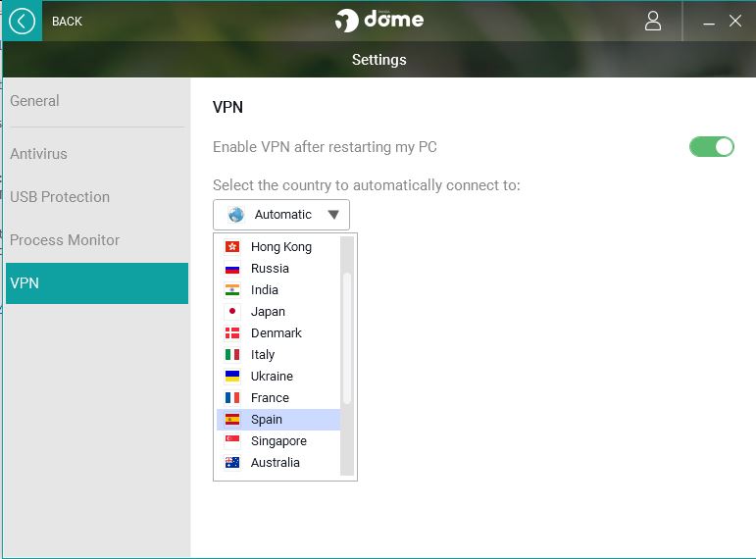This screenshot has width=756, height=559.
Task: Click the BACK text button
Action: [x=67, y=22]
